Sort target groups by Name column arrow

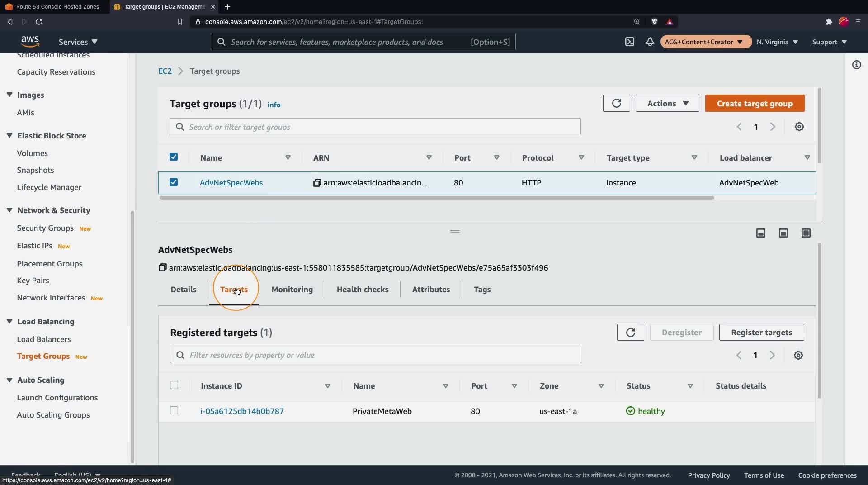[288, 157]
